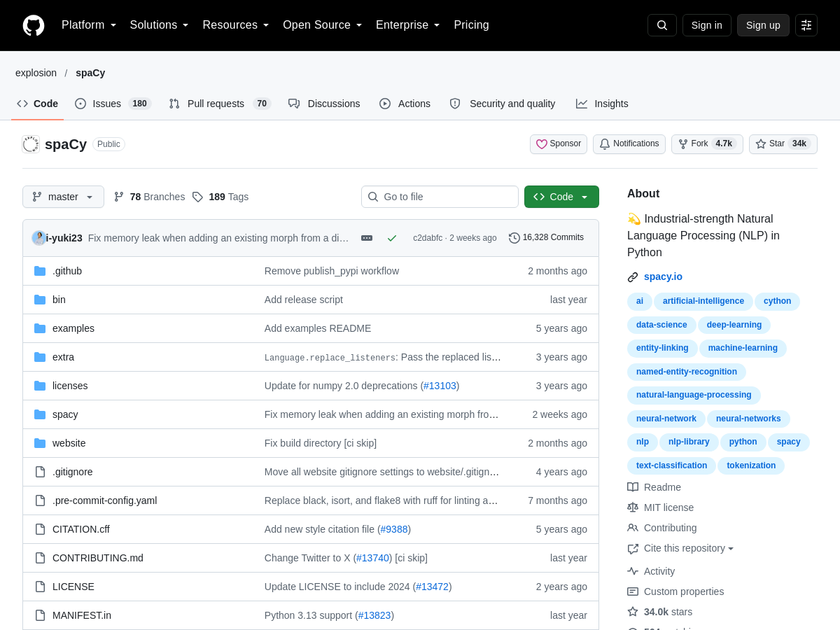Open the MANIFEST.in file
The height and width of the screenshot is (630, 840).
(82, 615)
